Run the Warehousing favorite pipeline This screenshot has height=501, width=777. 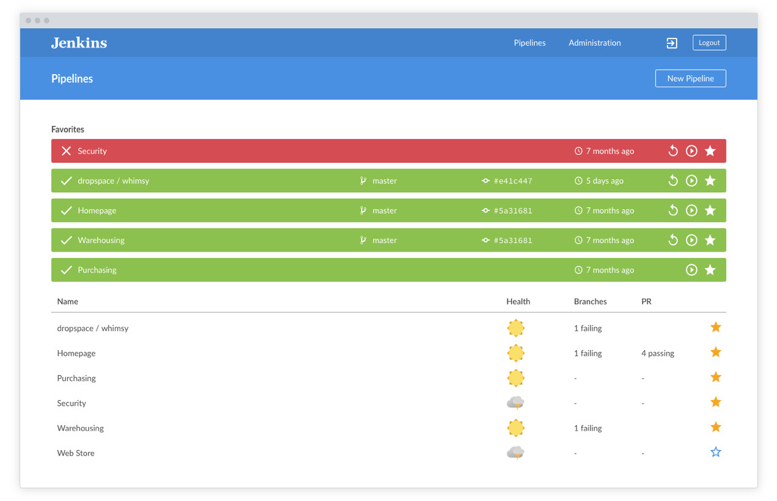click(x=691, y=240)
